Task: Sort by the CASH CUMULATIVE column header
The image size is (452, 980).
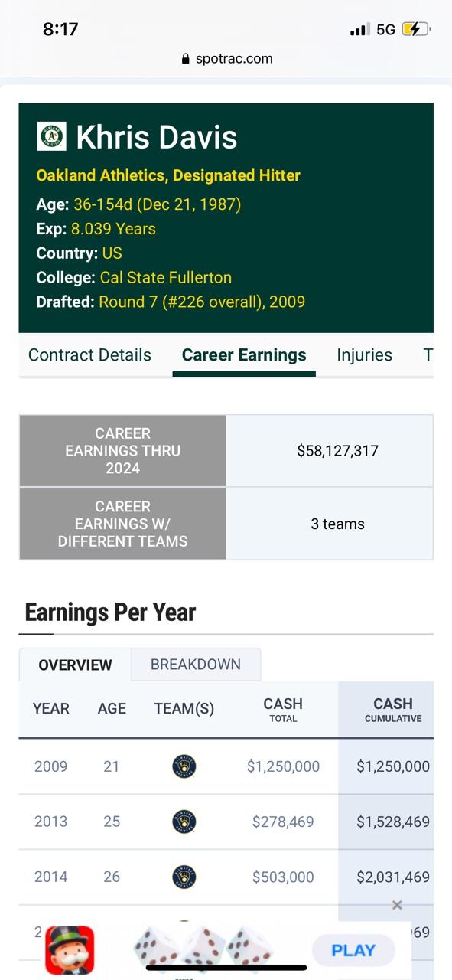Action: pos(393,709)
